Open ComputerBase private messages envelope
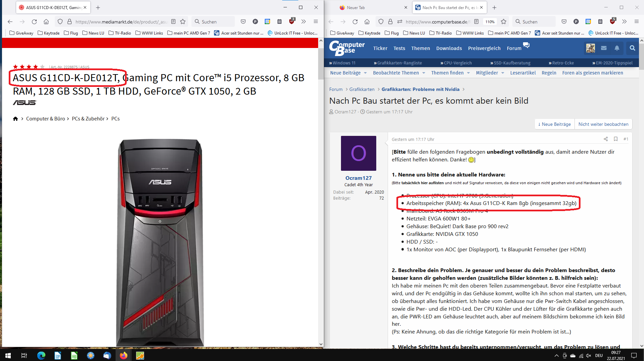This screenshot has width=644, height=361. pyautogui.click(x=604, y=48)
